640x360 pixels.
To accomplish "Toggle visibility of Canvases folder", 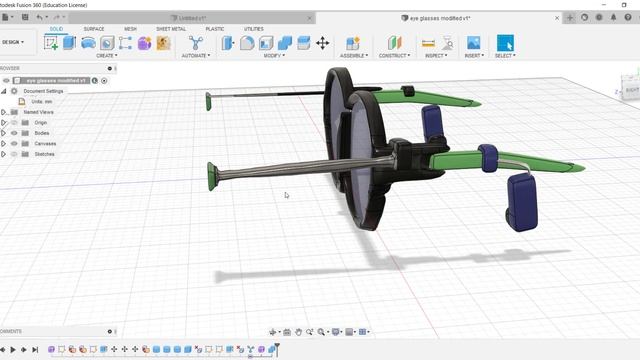I will coord(14,144).
